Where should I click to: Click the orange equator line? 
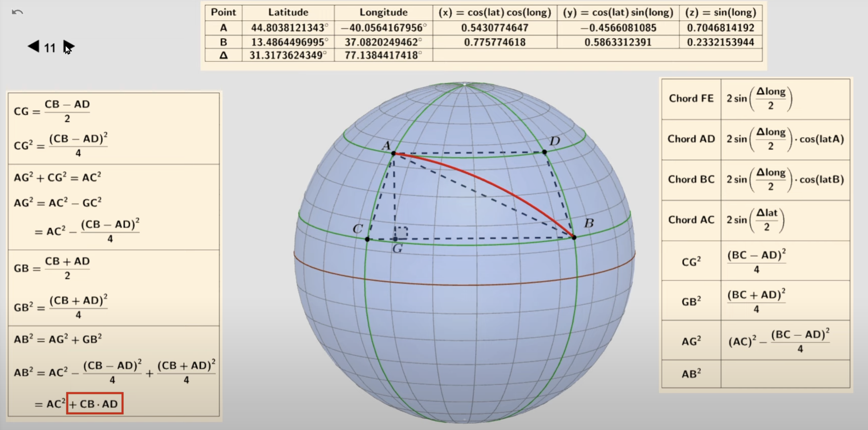click(465, 285)
